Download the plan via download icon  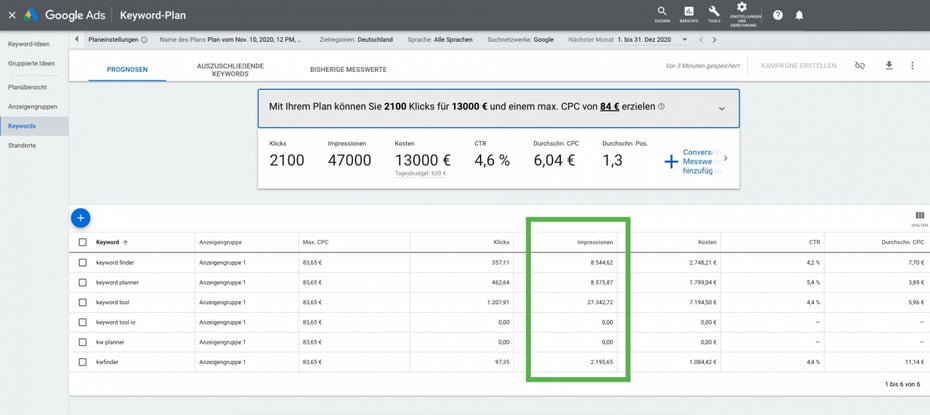point(889,65)
